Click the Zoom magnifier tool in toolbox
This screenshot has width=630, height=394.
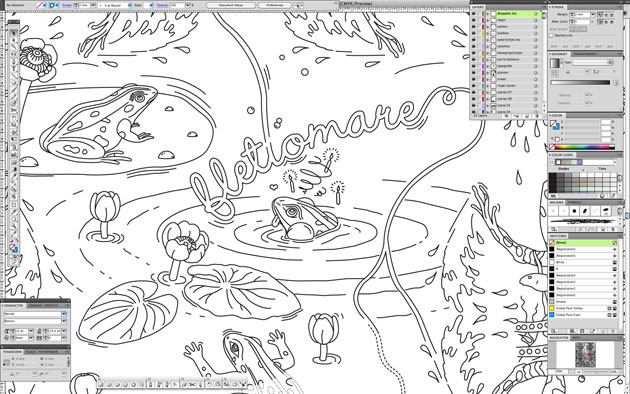14,226
